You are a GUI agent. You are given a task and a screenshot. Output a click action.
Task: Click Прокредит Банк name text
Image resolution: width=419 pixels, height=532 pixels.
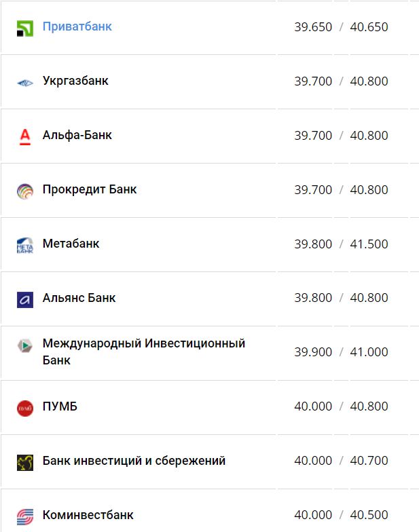[89, 189]
